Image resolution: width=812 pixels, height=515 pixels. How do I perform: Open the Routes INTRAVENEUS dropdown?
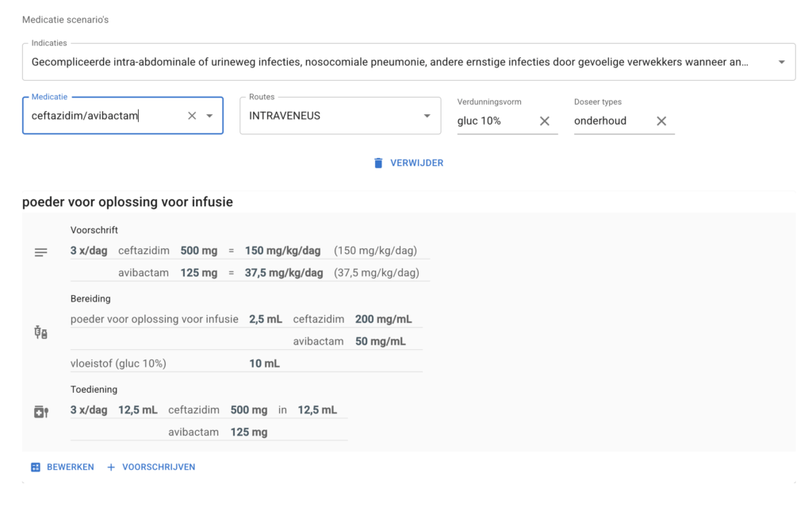click(x=427, y=116)
